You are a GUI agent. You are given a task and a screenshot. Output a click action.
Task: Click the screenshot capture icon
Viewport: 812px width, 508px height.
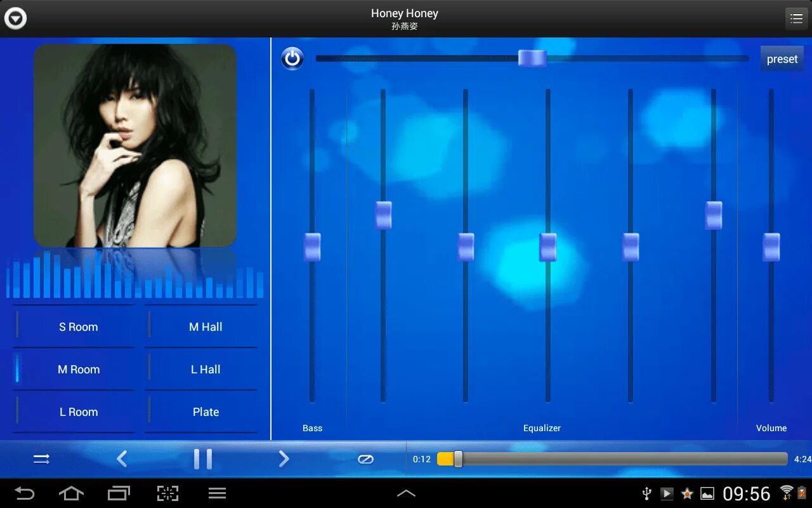click(167, 493)
